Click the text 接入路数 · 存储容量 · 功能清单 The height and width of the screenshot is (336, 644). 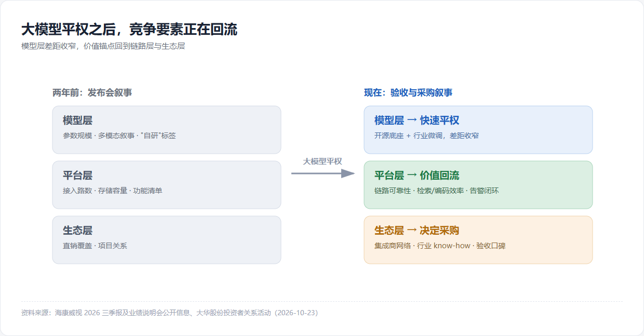113,191
